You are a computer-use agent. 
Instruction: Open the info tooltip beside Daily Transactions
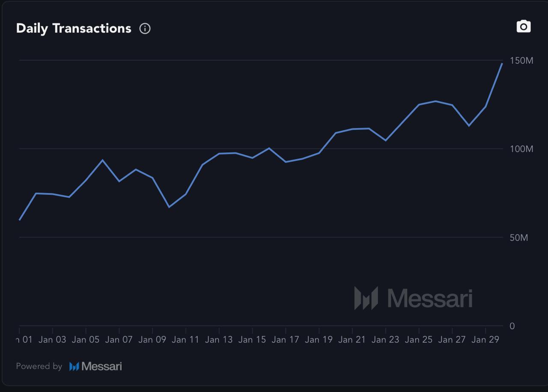point(145,29)
